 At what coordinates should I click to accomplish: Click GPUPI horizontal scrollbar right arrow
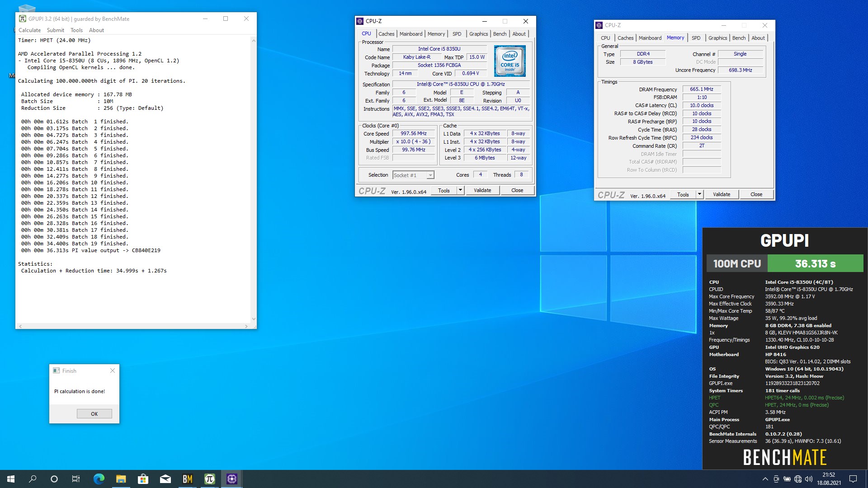click(246, 326)
